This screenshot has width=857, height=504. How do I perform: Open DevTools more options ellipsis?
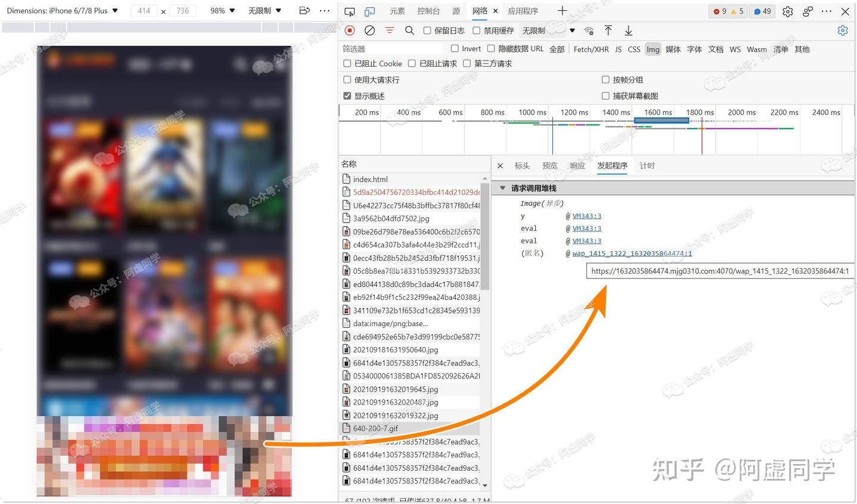827,11
